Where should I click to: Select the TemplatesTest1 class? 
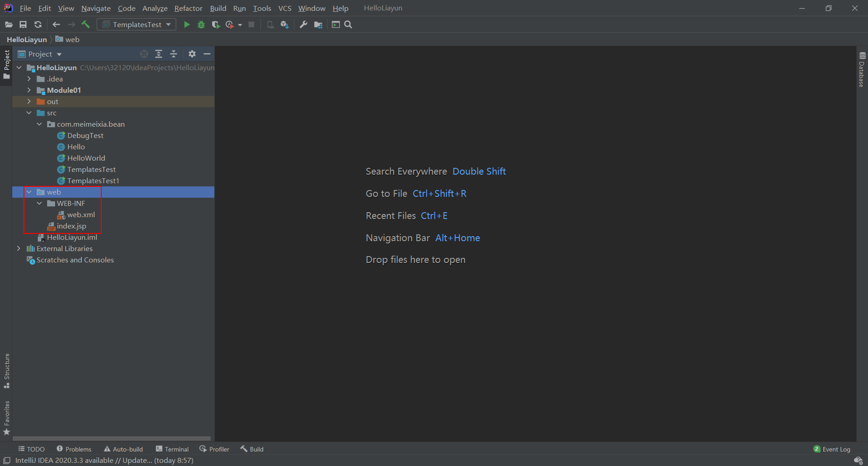[93, 181]
